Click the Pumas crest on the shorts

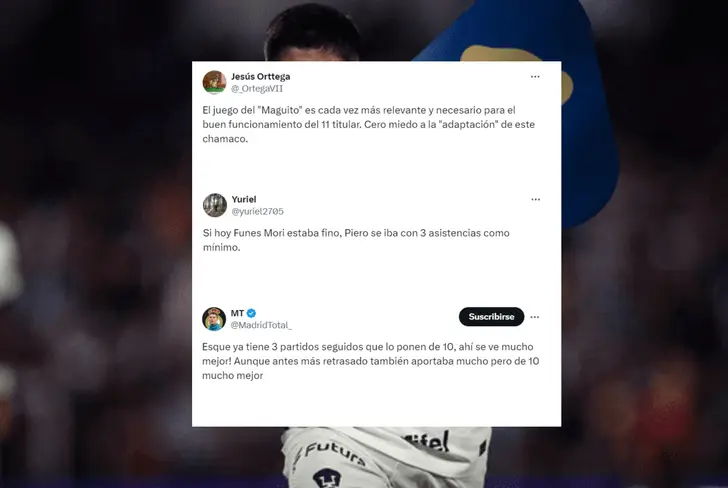[327, 478]
